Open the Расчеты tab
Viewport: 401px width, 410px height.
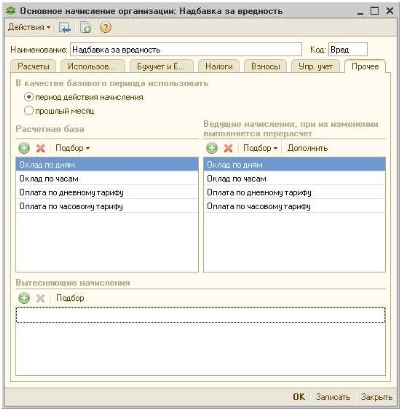[x=33, y=66]
